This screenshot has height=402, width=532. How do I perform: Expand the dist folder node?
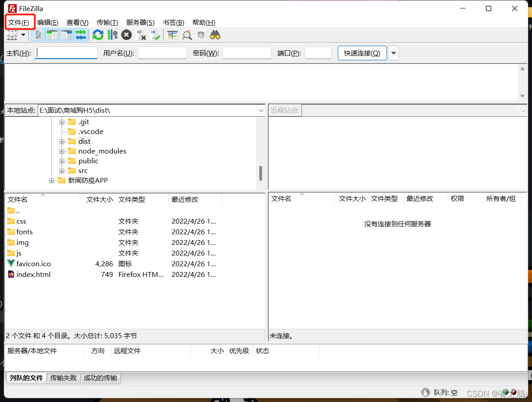click(62, 142)
